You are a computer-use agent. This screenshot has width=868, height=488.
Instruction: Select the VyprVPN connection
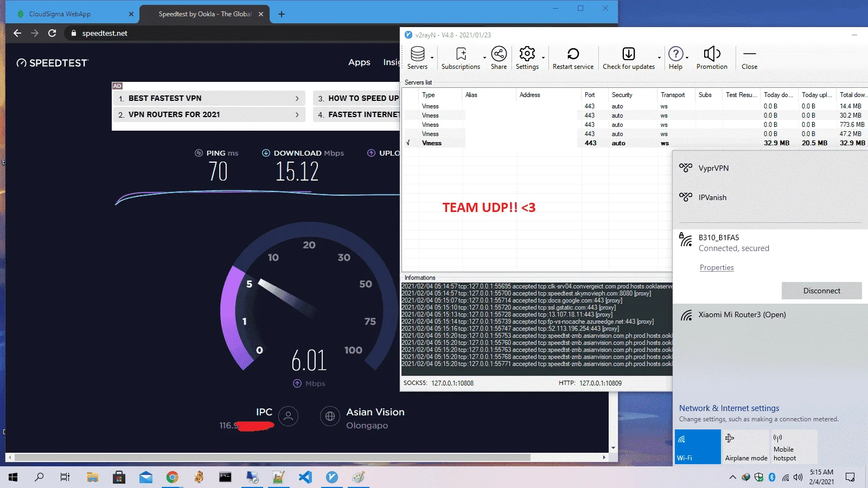coord(770,168)
